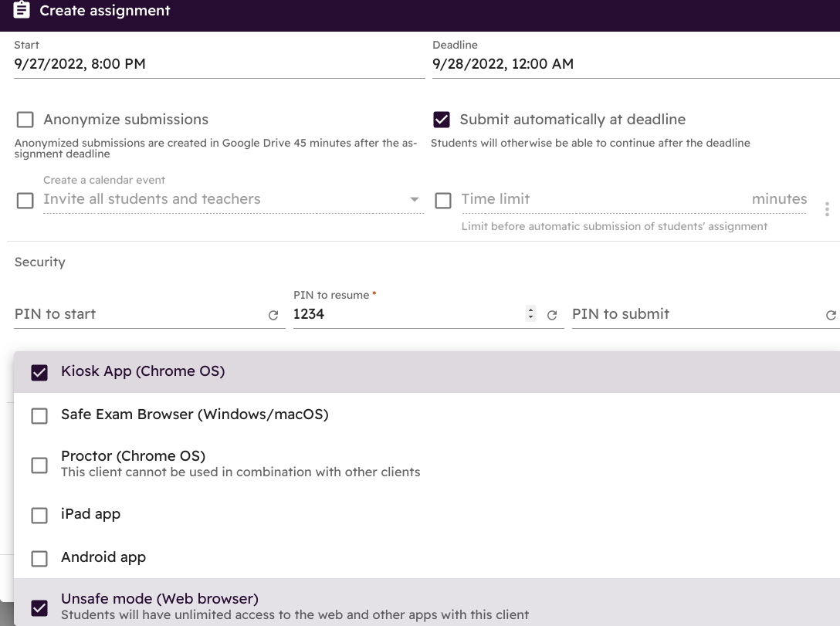This screenshot has height=626, width=840.
Task: Uncheck Kiosk App (Chrome OS)
Action: (x=39, y=372)
